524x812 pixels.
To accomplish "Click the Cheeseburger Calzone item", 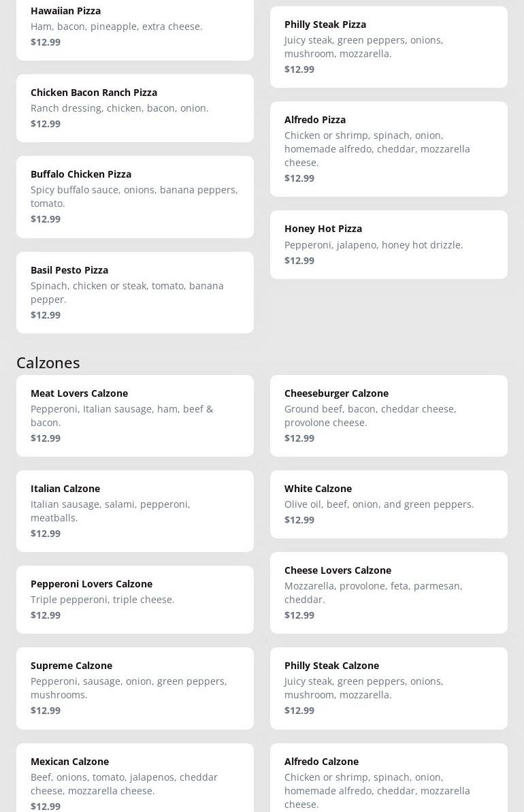I will click(389, 416).
